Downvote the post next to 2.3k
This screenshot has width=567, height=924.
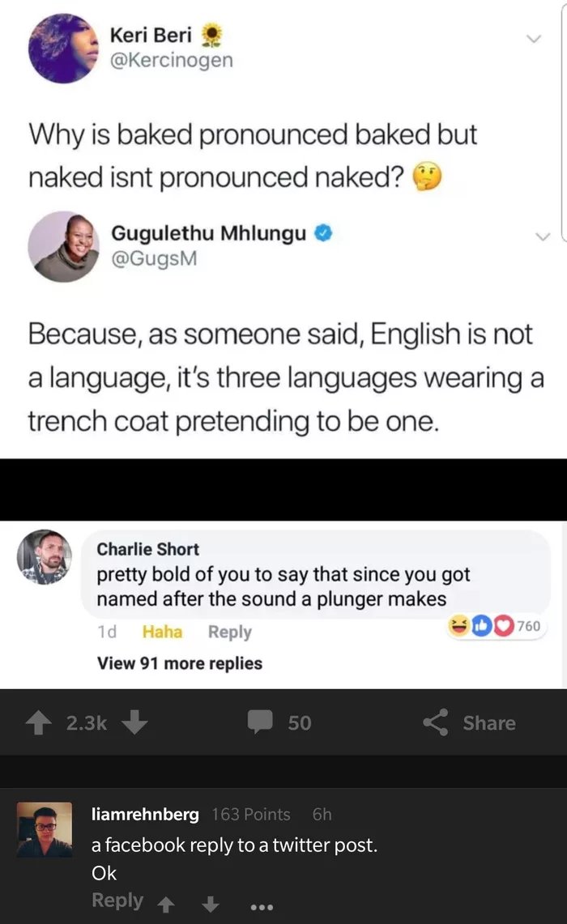pyautogui.click(x=135, y=722)
